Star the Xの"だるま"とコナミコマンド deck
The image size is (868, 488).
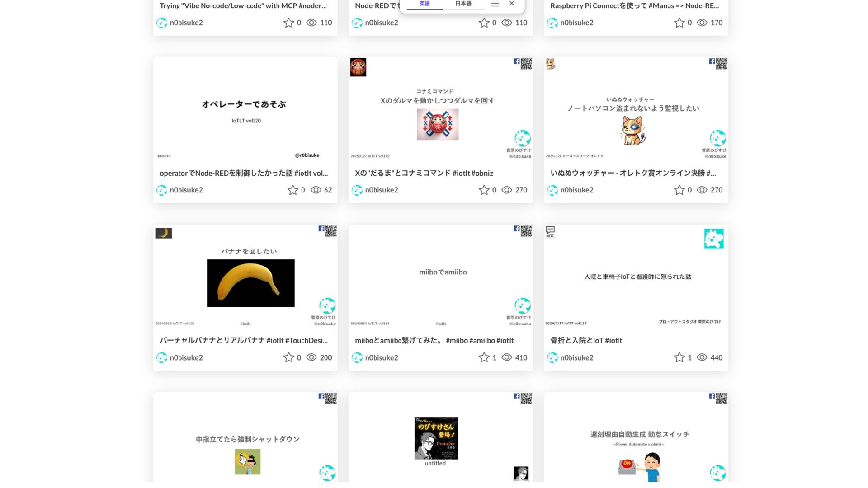click(484, 190)
